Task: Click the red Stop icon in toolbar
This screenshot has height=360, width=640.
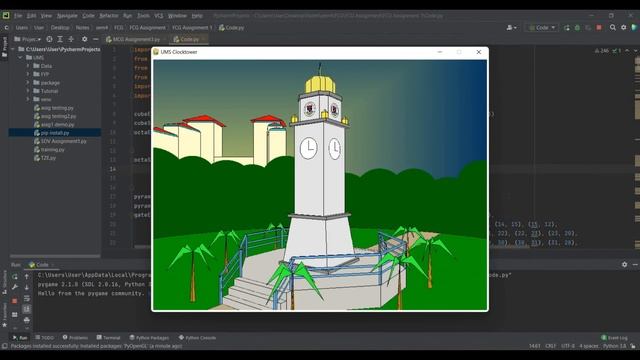Action: (x=599, y=27)
